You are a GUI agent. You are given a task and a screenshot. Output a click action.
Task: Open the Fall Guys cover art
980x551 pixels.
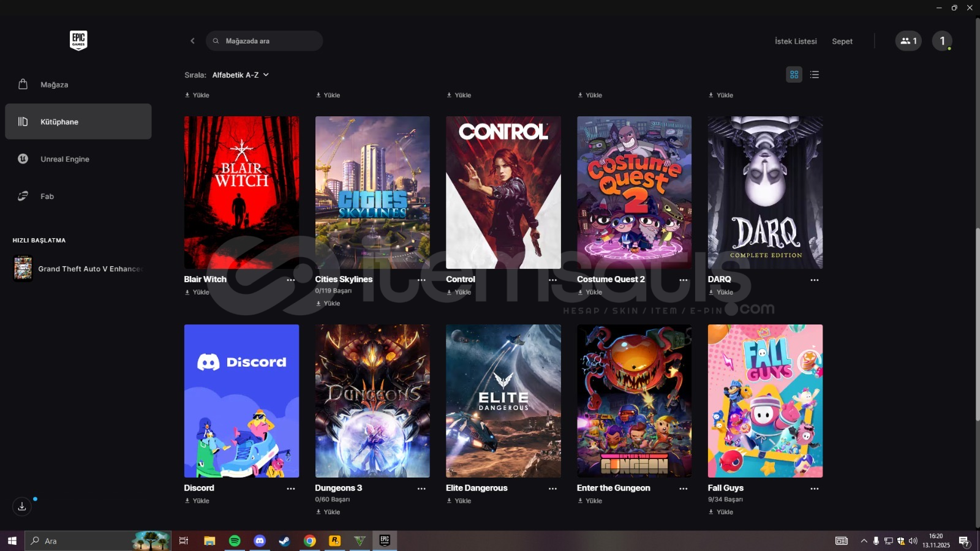[765, 401]
